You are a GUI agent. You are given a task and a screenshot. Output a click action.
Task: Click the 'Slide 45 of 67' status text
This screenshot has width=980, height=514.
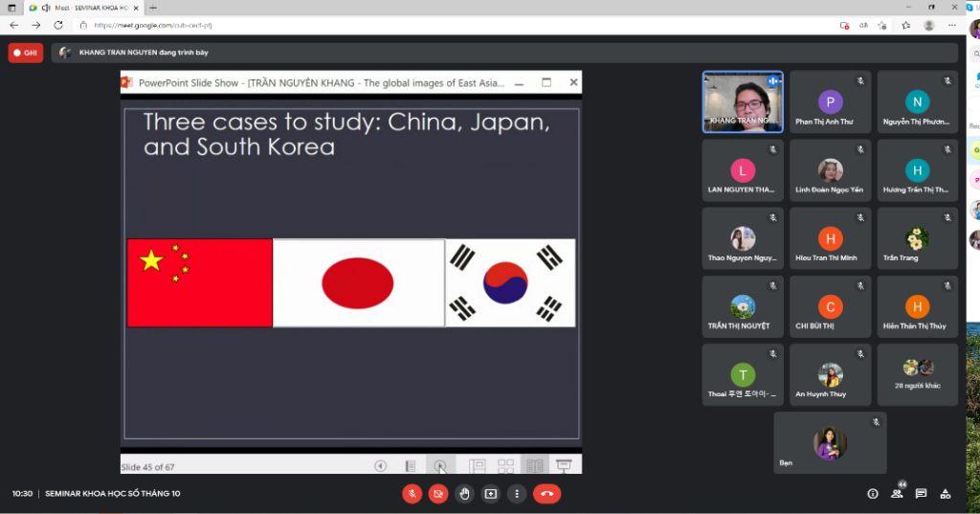[147, 467]
